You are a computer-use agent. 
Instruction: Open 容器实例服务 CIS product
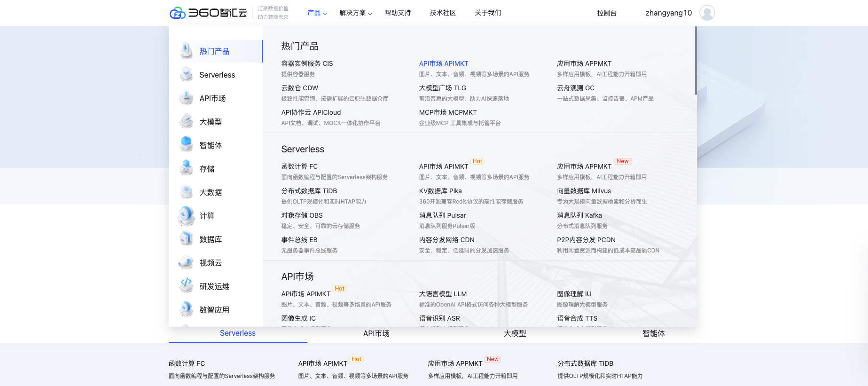[307, 63]
